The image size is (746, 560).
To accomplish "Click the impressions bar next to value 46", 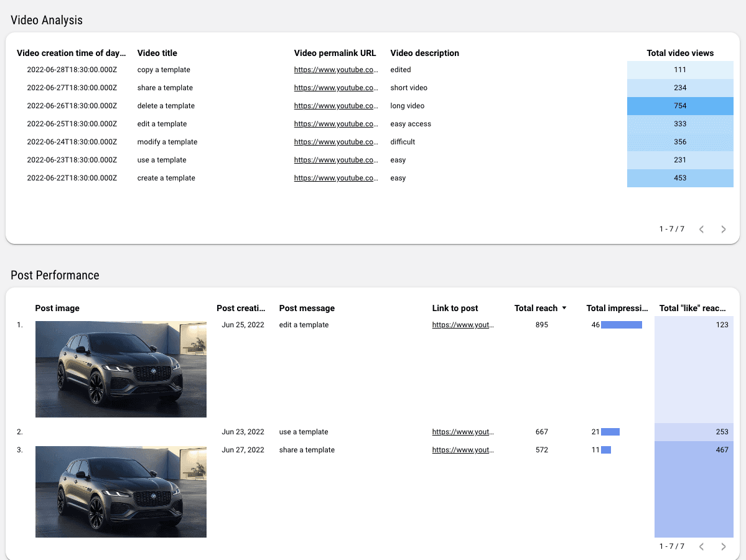I will click(x=622, y=324).
